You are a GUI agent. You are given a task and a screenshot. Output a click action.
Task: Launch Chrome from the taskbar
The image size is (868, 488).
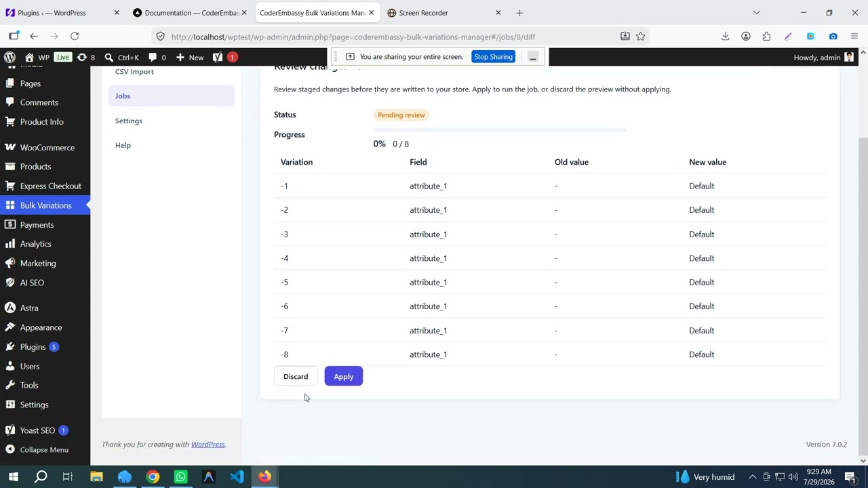[153, 476]
